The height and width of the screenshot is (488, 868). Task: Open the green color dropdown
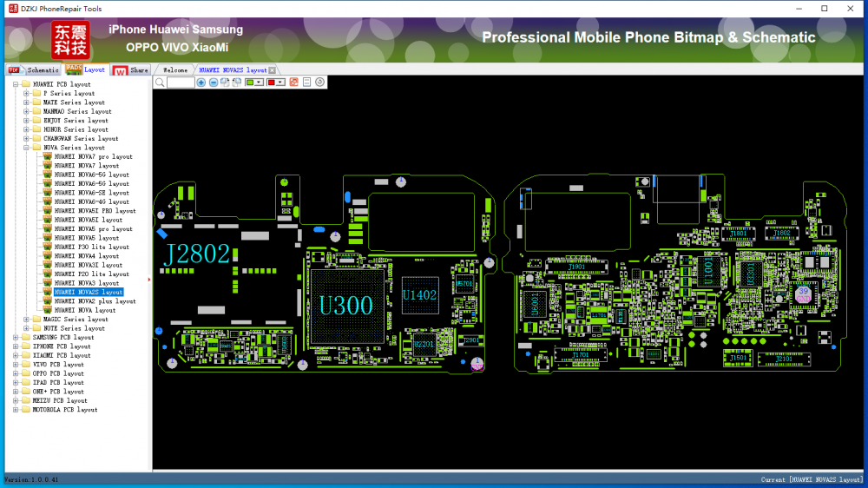click(259, 82)
